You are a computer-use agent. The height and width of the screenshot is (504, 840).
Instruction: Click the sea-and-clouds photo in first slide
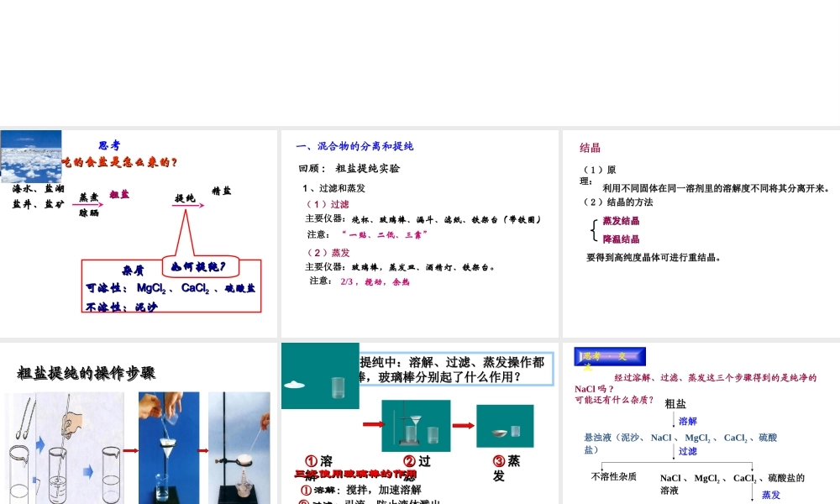coord(30,156)
